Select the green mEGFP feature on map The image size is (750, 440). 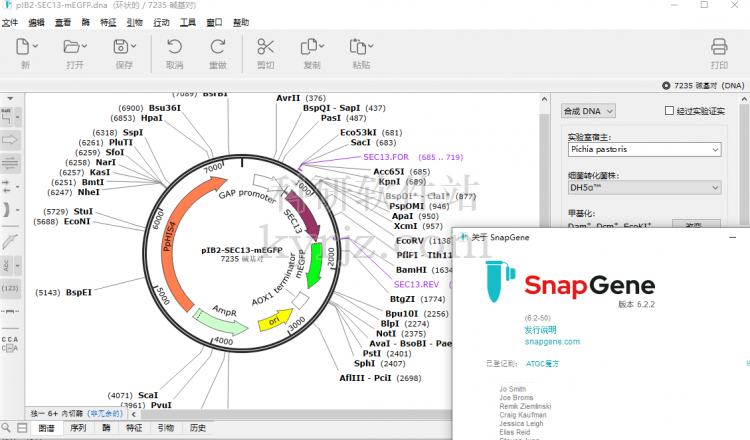coord(314,265)
